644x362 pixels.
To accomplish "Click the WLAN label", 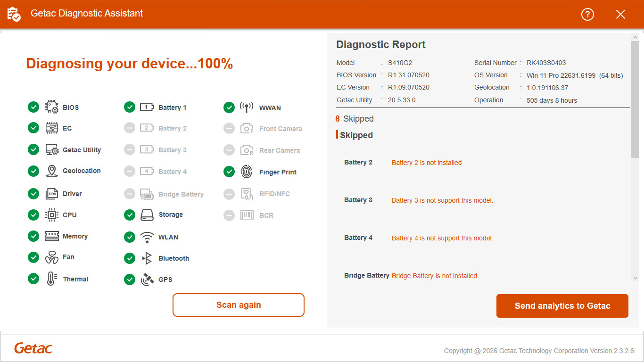I will click(168, 237).
